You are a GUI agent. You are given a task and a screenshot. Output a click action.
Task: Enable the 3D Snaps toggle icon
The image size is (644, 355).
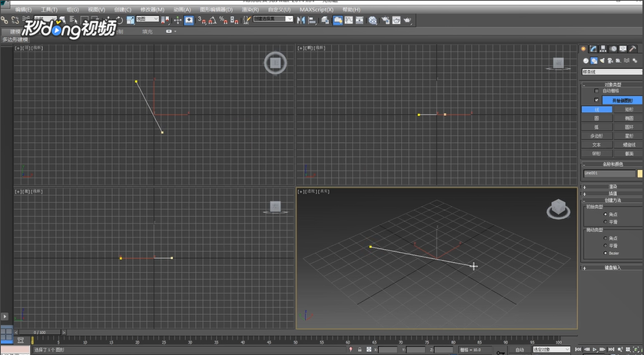pyautogui.click(x=201, y=20)
